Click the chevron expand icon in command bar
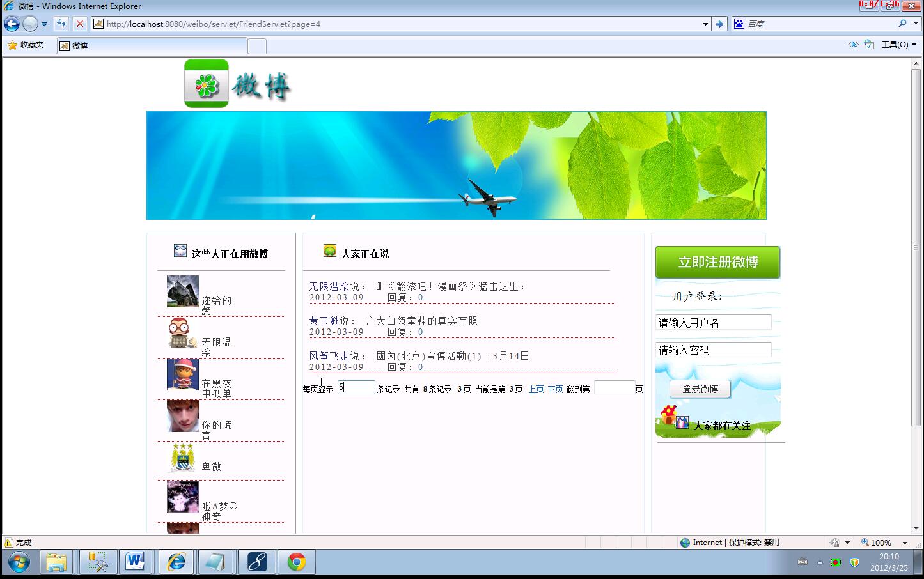This screenshot has width=924, height=579. tap(853, 45)
